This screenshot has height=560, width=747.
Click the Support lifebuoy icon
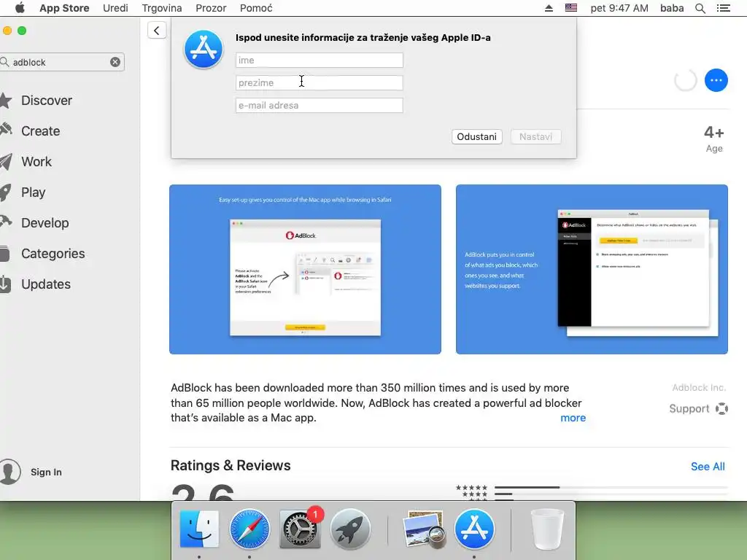(x=721, y=408)
